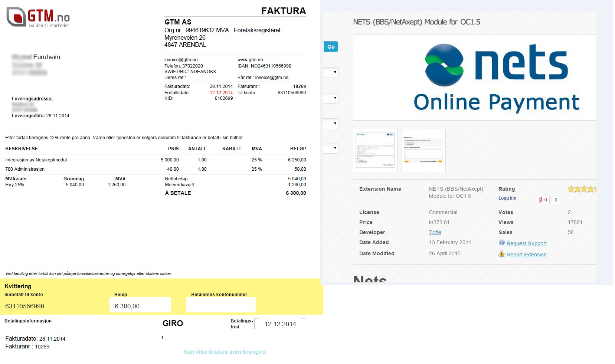Click the Logg inn link under Rating
Screen dimensions: 615x364
[x=507, y=198]
